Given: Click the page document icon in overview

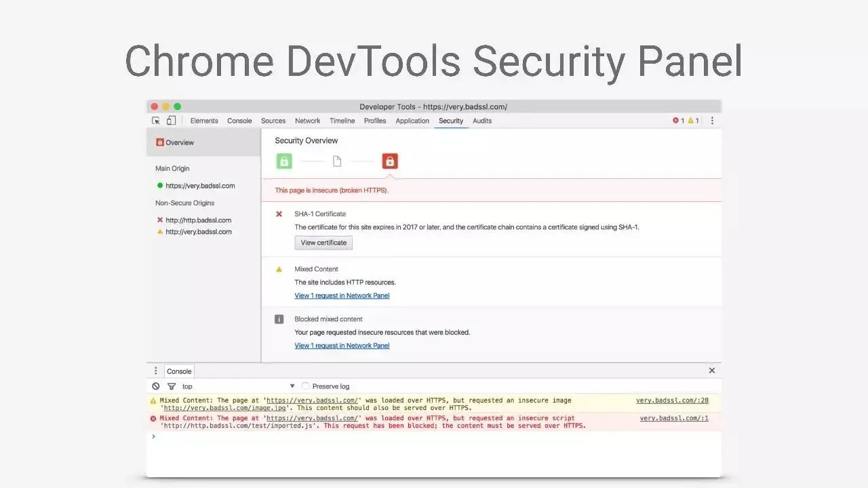Looking at the screenshot, I should [337, 161].
